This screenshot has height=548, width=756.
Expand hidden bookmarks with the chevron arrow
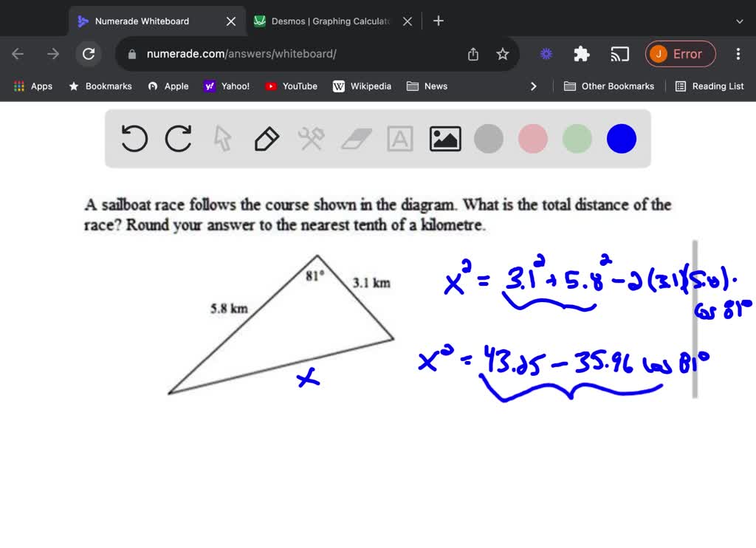click(x=534, y=86)
